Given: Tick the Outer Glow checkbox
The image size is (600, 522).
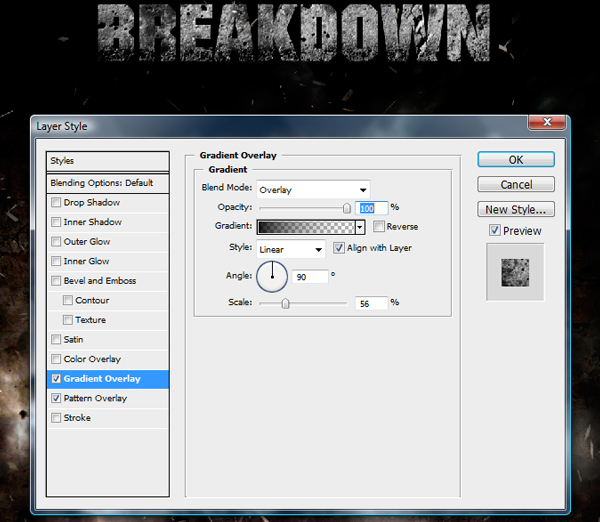Looking at the screenshot, I should [56, 241].
